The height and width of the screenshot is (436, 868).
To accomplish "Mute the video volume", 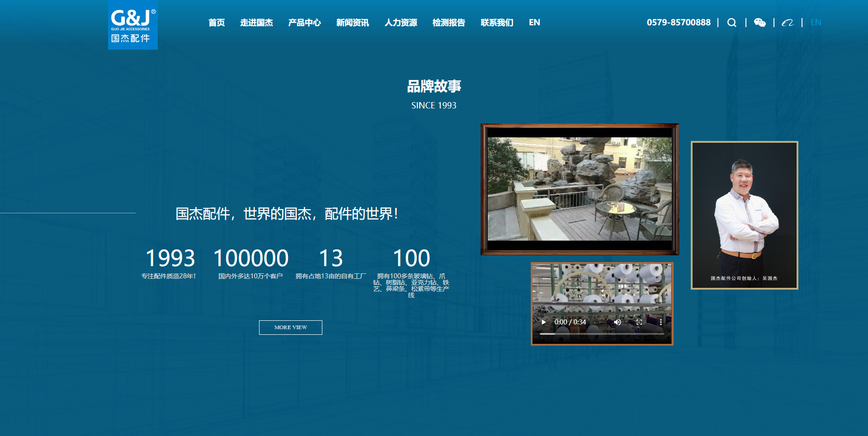I will [617, 322].
